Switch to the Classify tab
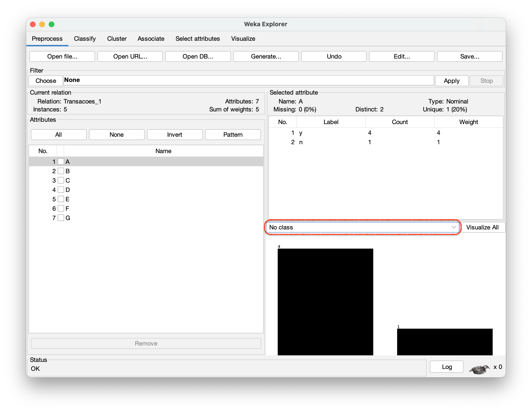This screenshot has height=412, width=532. (85, 39)
